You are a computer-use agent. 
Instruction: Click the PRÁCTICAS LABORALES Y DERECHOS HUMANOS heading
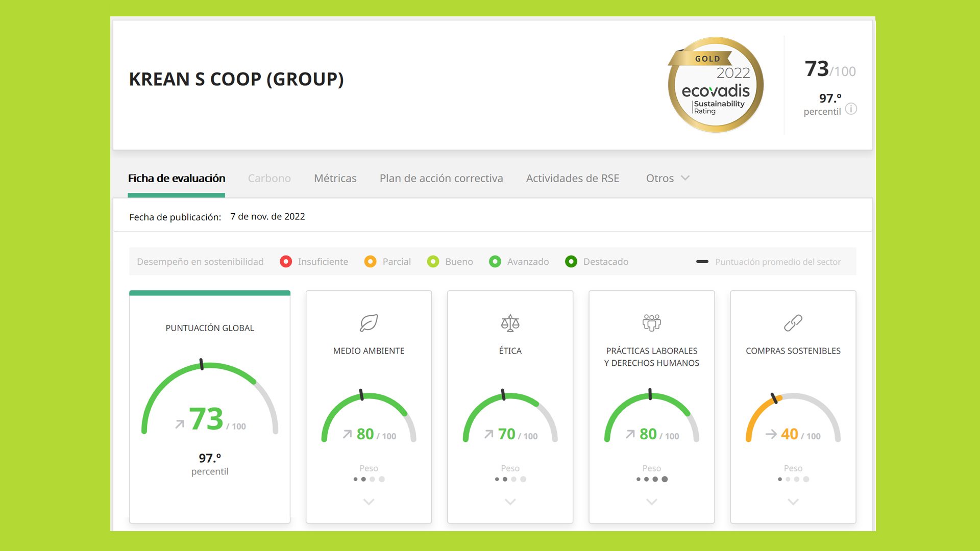pyautogui.click(x=651, y=357)
